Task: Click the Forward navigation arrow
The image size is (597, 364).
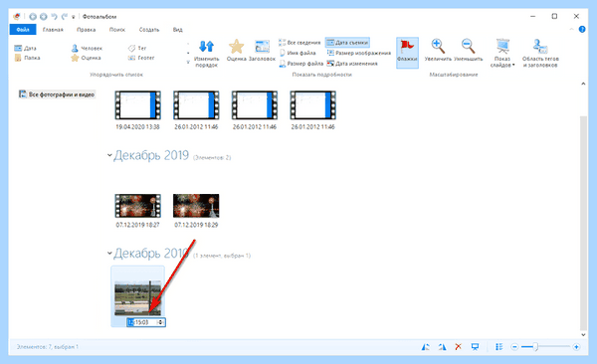Action: (43, 17)
